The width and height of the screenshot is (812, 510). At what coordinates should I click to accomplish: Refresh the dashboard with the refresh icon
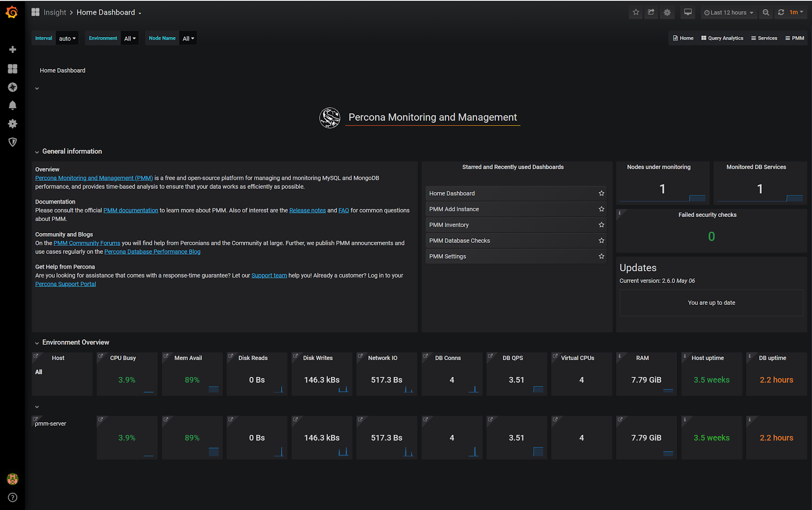pyautogui.click(x=781, y=12)
